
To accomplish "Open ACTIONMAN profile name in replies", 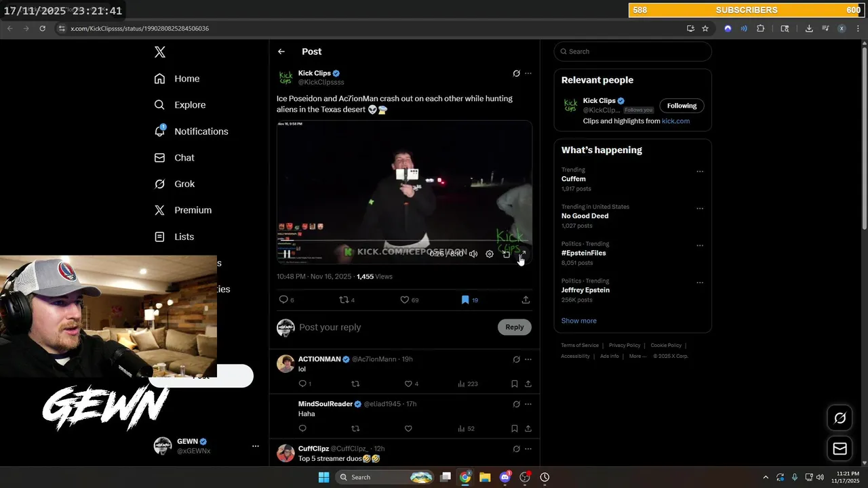I will click(319, 359).
